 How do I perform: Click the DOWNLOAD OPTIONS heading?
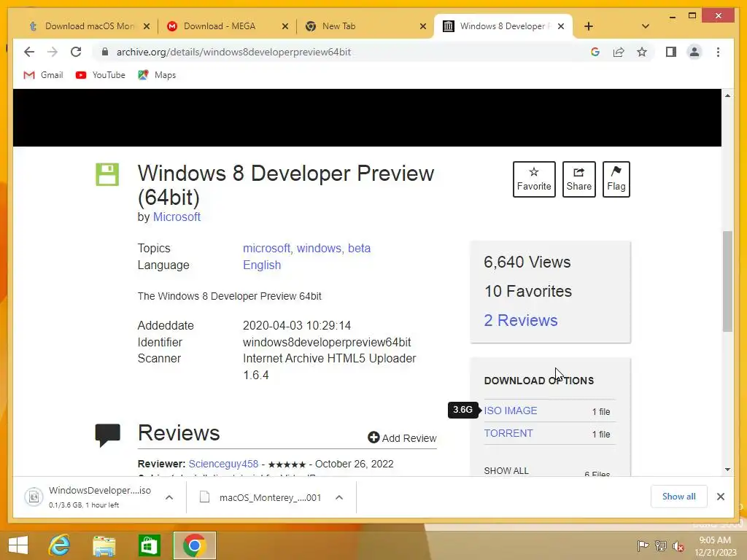539,381
